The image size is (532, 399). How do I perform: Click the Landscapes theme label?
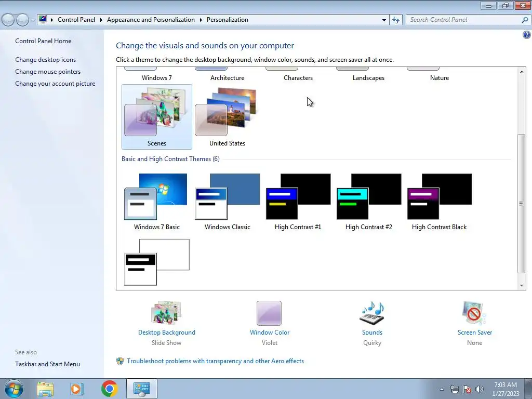click(368, 78)
